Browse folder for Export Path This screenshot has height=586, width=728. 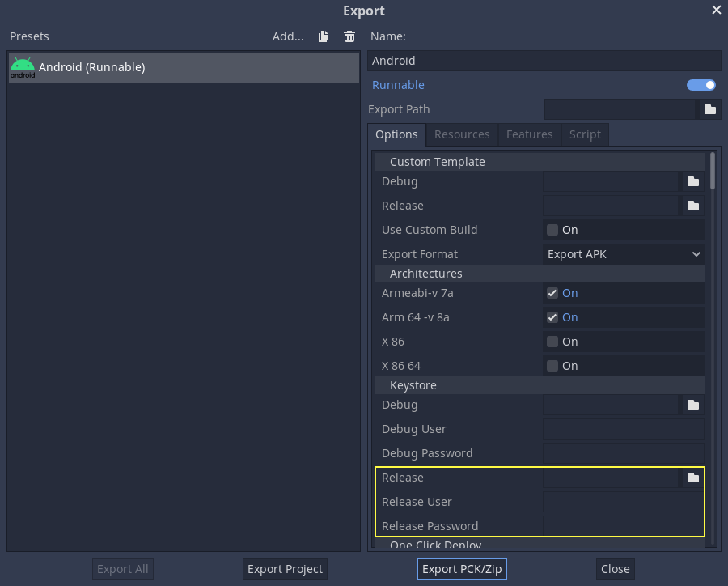(x=709, y=109)
